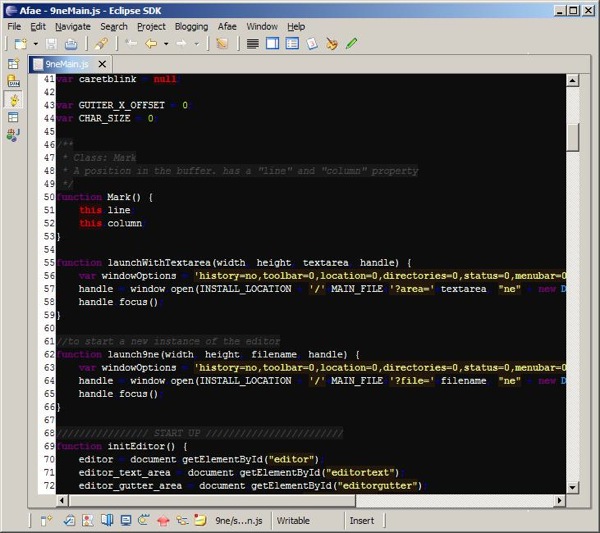The width and height of the screenshot is (600, 533).
Task: Click the horizontal scrollbar left arrow
Action: coord(62,500)
